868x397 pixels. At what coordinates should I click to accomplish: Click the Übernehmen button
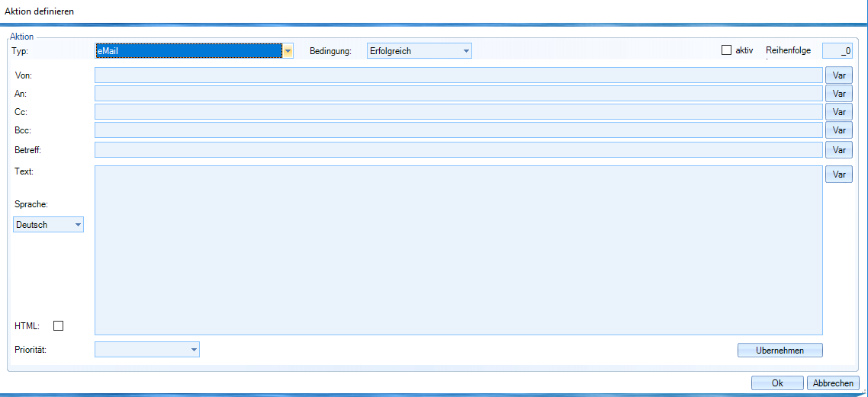tap(780, 350)
